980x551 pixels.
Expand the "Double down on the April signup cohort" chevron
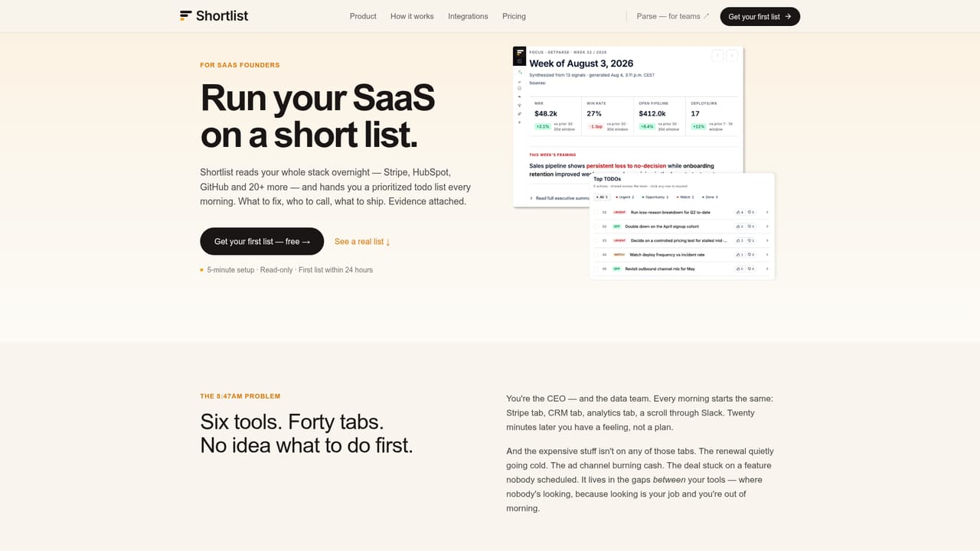point(767,227)
